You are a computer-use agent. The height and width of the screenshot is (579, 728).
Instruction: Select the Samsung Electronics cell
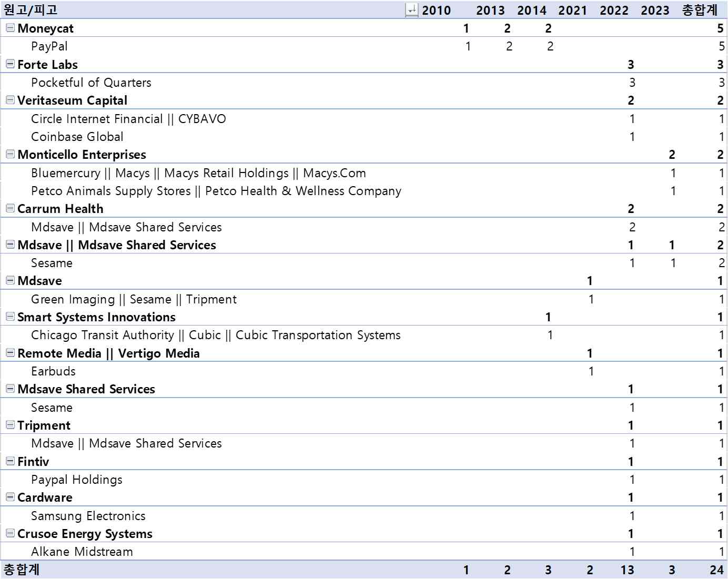point(88,516)
